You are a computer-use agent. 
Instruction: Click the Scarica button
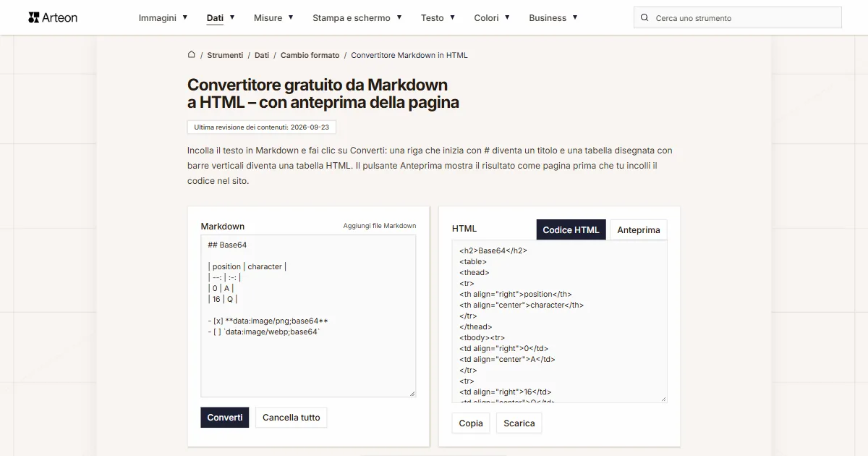pos(519,423)
